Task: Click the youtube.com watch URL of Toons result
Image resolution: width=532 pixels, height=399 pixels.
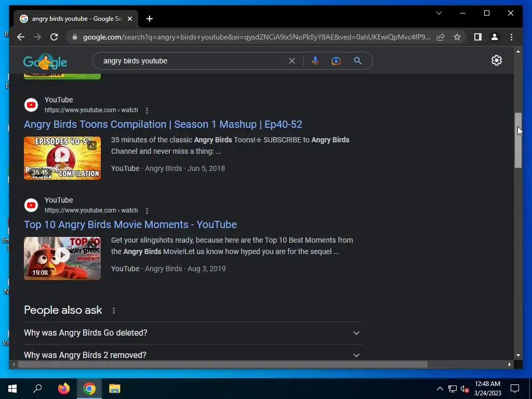Action: 91,110
